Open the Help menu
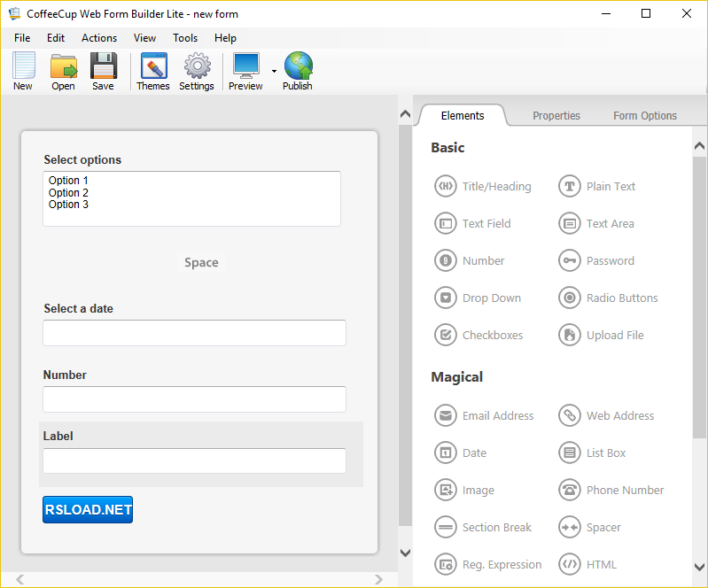 tap(225, 38)
